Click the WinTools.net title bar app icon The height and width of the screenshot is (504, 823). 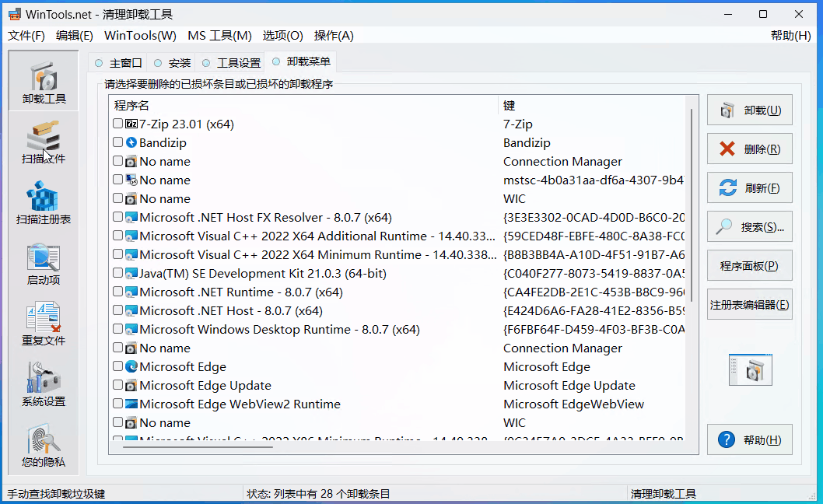coord(15,14)
